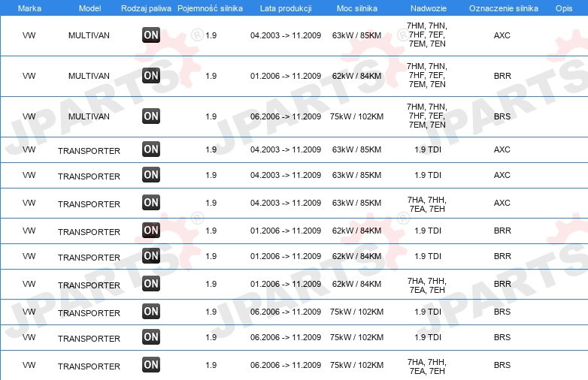
Task: Click 01.2006 -> 11.2009 in MULTIVAN row
Action: click(x=286, y=76)
